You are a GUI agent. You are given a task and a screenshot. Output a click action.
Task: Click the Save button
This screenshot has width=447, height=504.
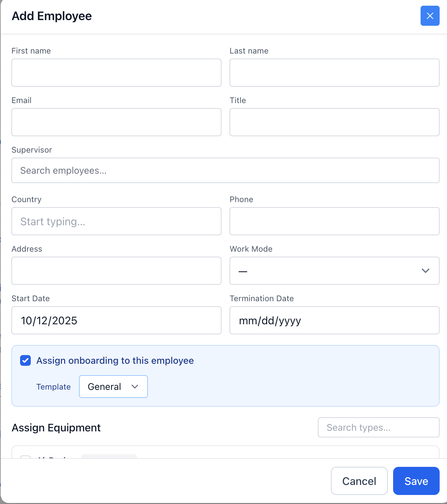click(416, 481)
